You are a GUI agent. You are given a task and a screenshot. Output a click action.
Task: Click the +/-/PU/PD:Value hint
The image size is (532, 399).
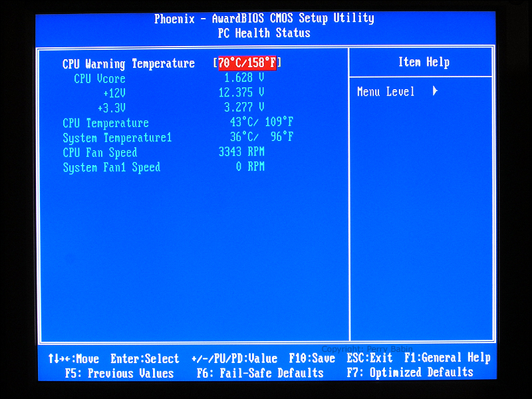click(x=235, y=358)
